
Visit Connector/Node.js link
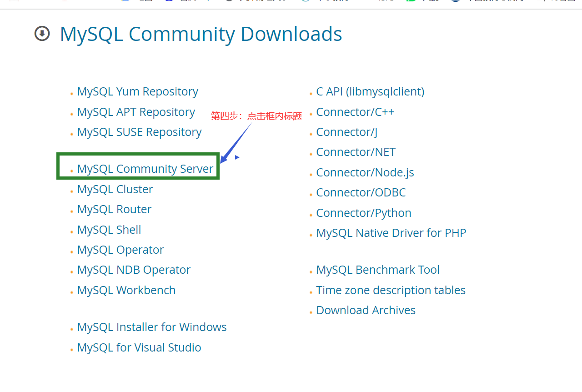(365, 172)
